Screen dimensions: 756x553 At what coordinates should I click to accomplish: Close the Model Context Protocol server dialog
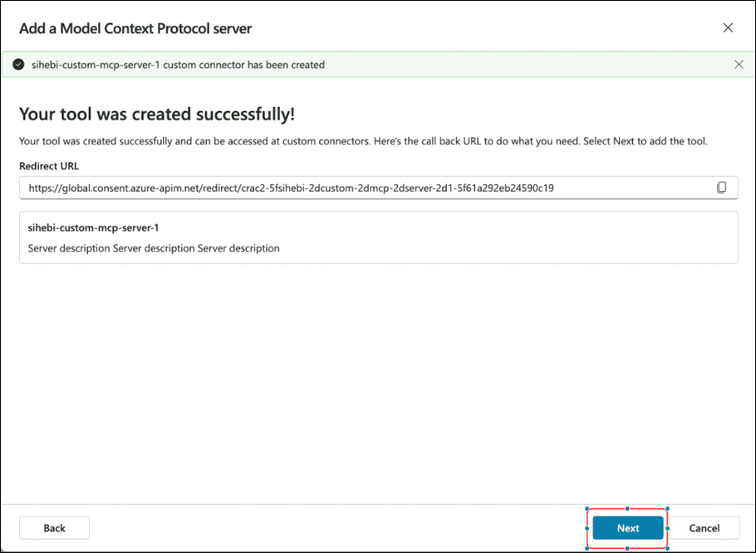point(728,27)
